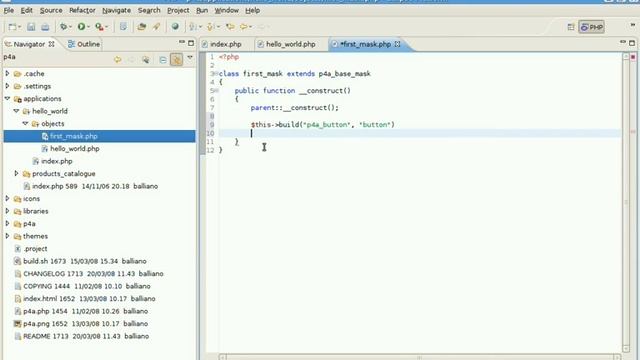Open the Help menu
This screenshot has width=640, height=360.
(x=253, y=10)
